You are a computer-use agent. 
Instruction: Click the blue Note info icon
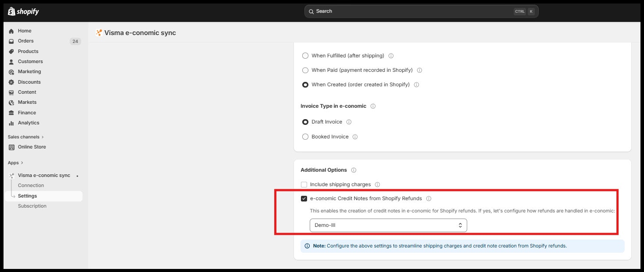(307, 246)
